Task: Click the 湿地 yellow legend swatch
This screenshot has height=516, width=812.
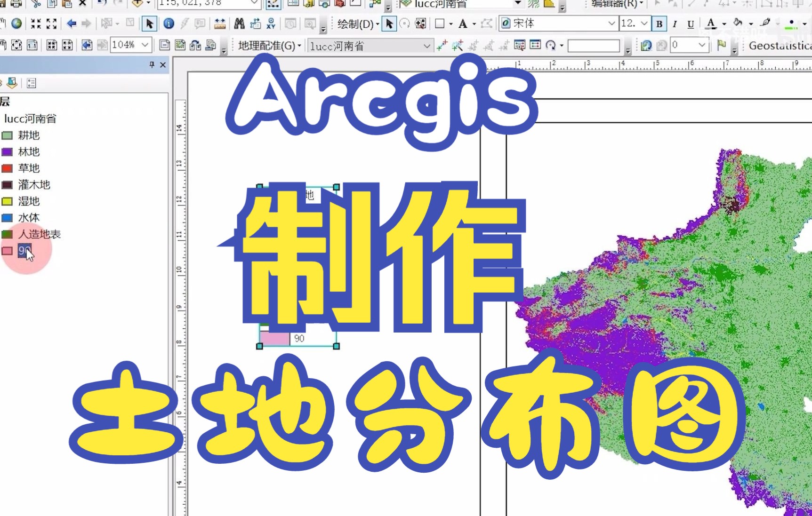Action: [x=7, y=201]
